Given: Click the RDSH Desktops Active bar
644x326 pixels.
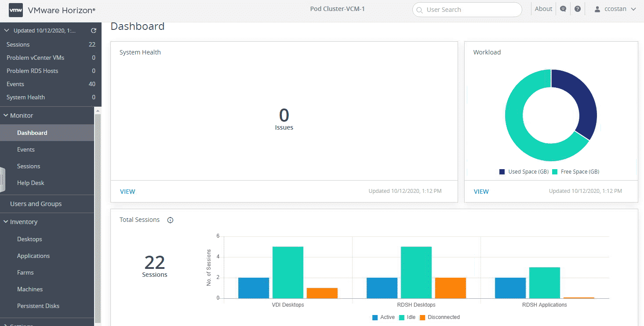Looking at the screenshot, I should click(382, 288).
